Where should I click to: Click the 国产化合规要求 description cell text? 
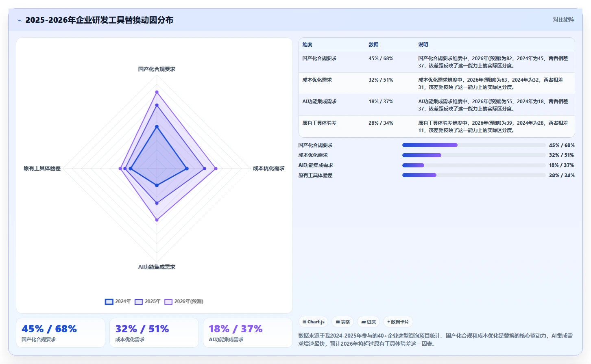pos(493,62)
